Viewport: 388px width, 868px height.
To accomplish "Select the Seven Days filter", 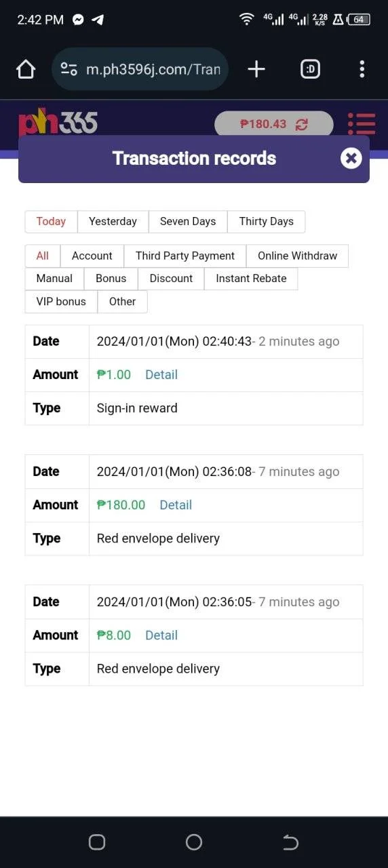I will [188, 222].
